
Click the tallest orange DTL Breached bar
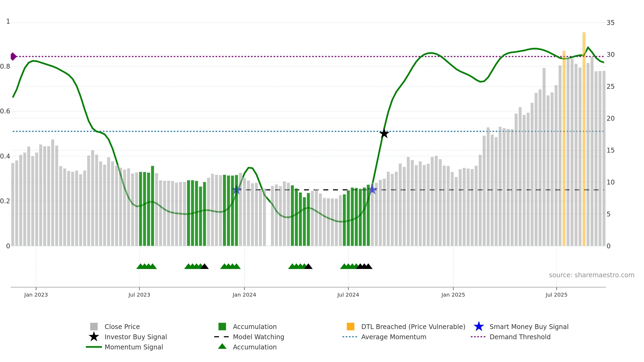pyautogui.click(x=584, y=139)
